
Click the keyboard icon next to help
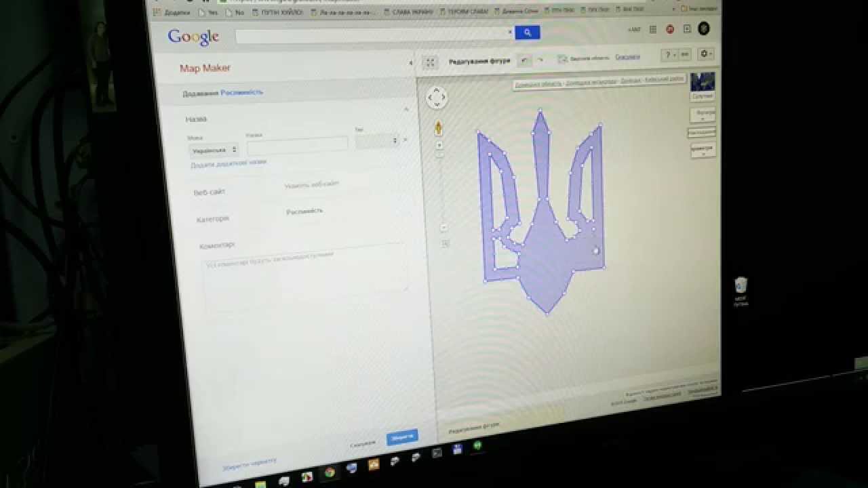(685, 54)
